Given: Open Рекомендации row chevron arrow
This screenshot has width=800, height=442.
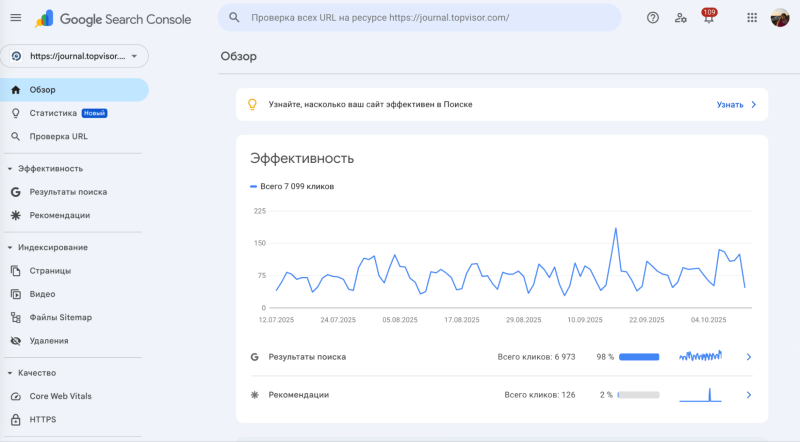Looking at the screenshot, I should tap(748, 395).
